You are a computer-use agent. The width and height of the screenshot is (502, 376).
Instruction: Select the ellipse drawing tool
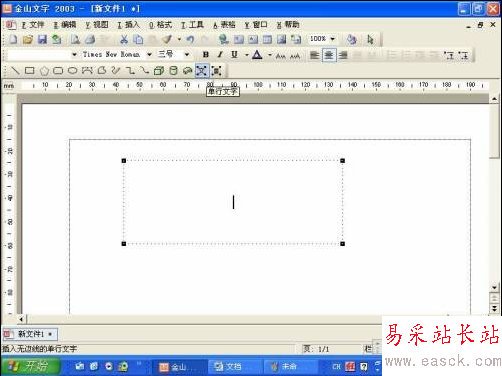coord(73,70)
